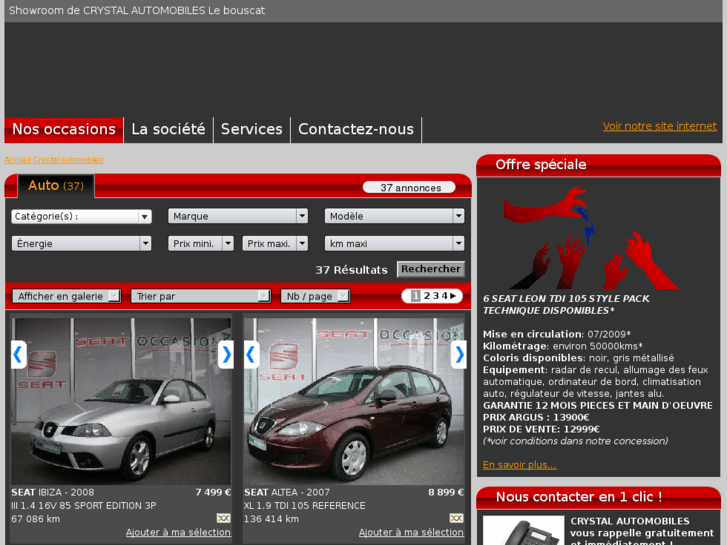Viewport: 727px width, 545px height.
Task: Open Accueil Crystal automobiles breadcrumb link
Action: click(54, 160)
